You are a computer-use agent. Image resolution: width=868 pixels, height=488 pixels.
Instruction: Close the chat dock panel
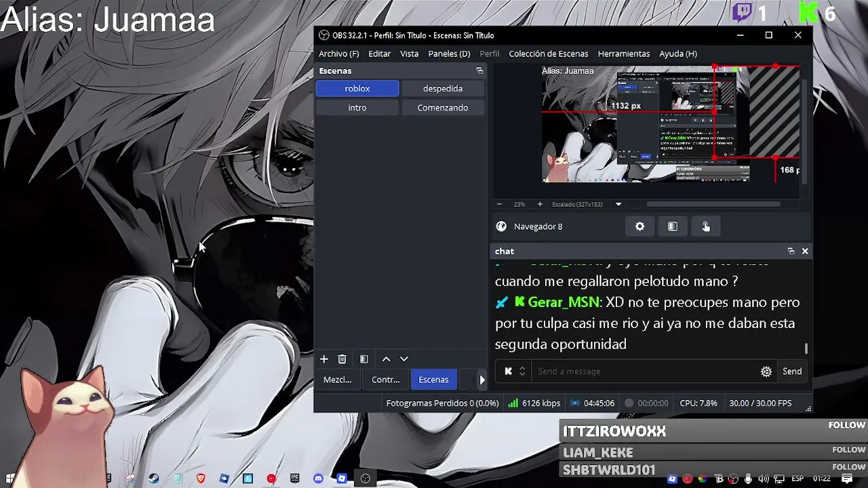point(805,251)
